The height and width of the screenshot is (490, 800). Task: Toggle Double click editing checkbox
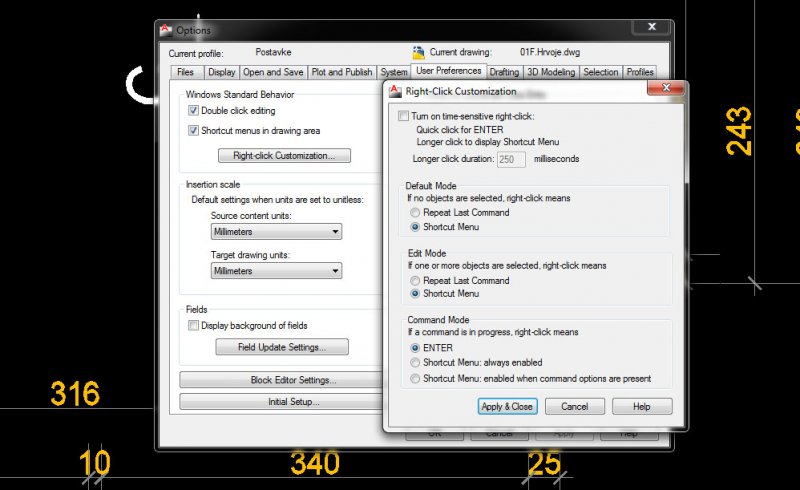pyautogui.click(x=193, y=110)
